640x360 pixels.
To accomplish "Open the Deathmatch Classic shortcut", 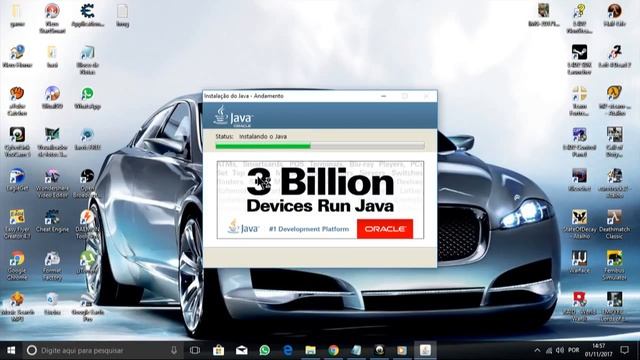I will point(614,224).
